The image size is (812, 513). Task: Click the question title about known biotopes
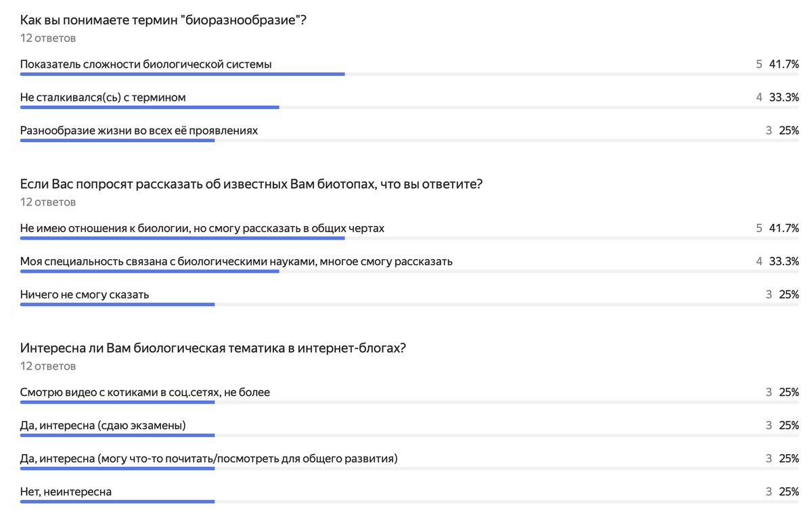click(x=251, y=183)
